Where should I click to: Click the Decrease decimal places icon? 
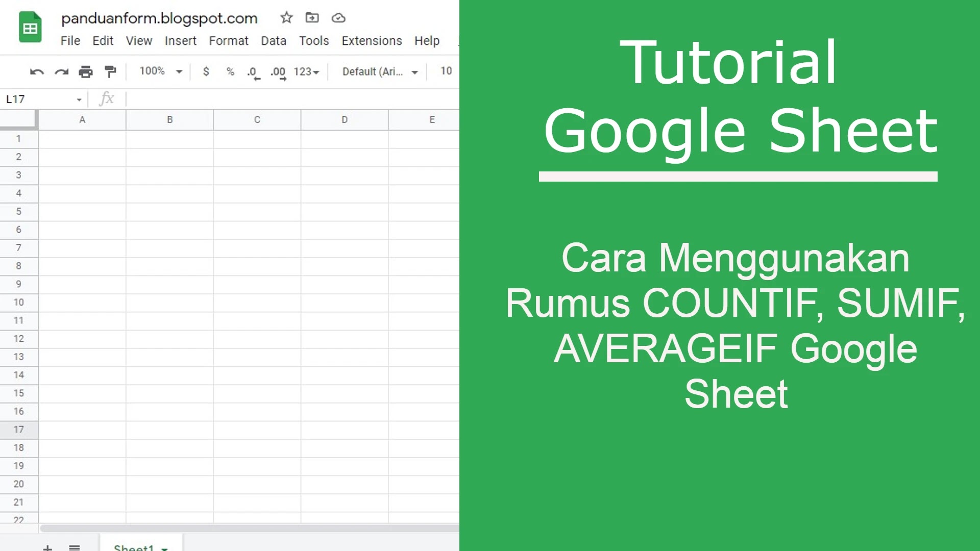point(254,72)
